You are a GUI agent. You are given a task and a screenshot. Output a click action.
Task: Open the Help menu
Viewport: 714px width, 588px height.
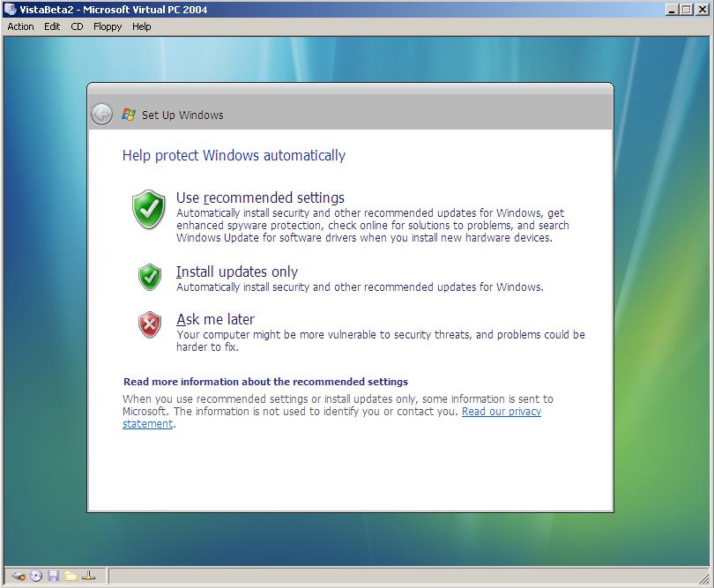pos(142,26)
